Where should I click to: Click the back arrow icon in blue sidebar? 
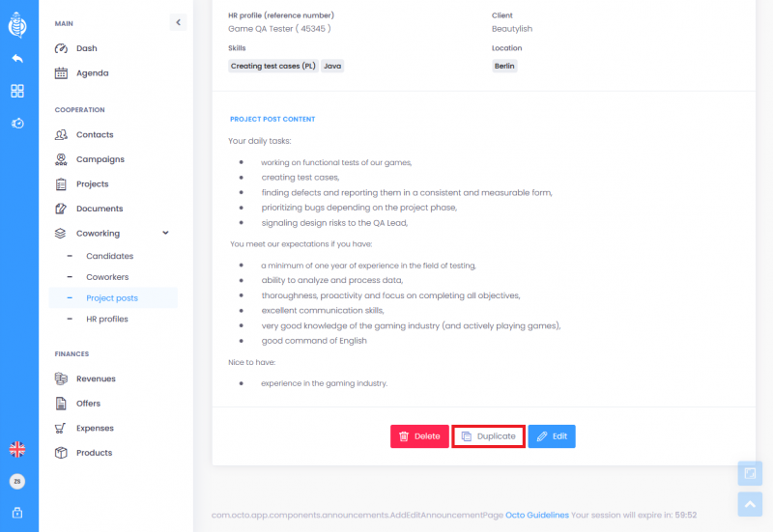[x=17, y=59]
